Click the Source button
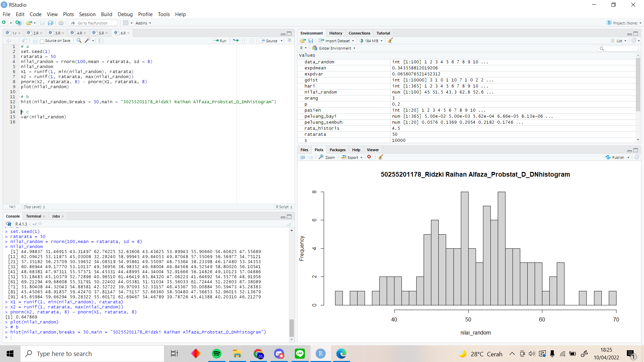644x362 pixels. point(269,41)
